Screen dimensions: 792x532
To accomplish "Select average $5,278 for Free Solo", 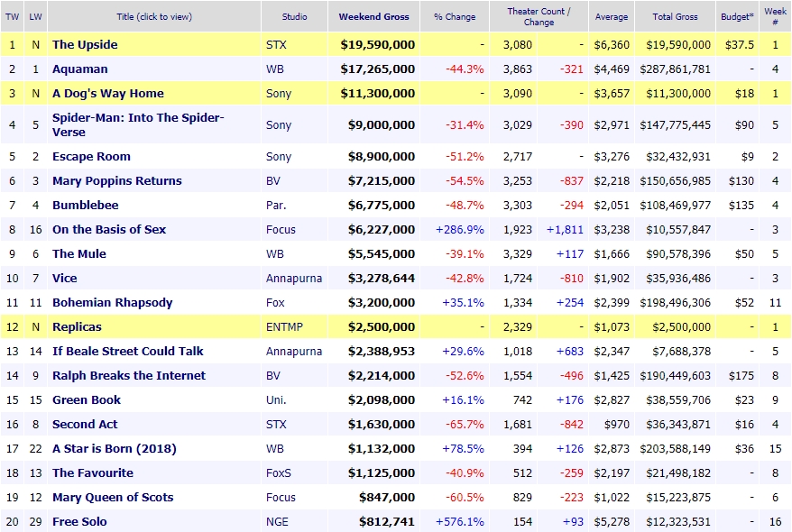I will pos(612,521).
